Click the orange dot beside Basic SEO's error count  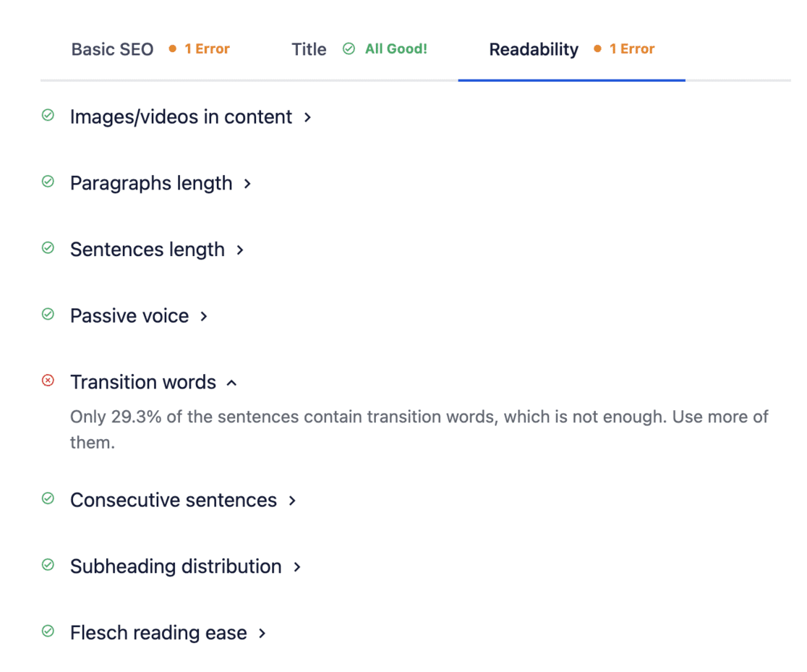[171, 48]
